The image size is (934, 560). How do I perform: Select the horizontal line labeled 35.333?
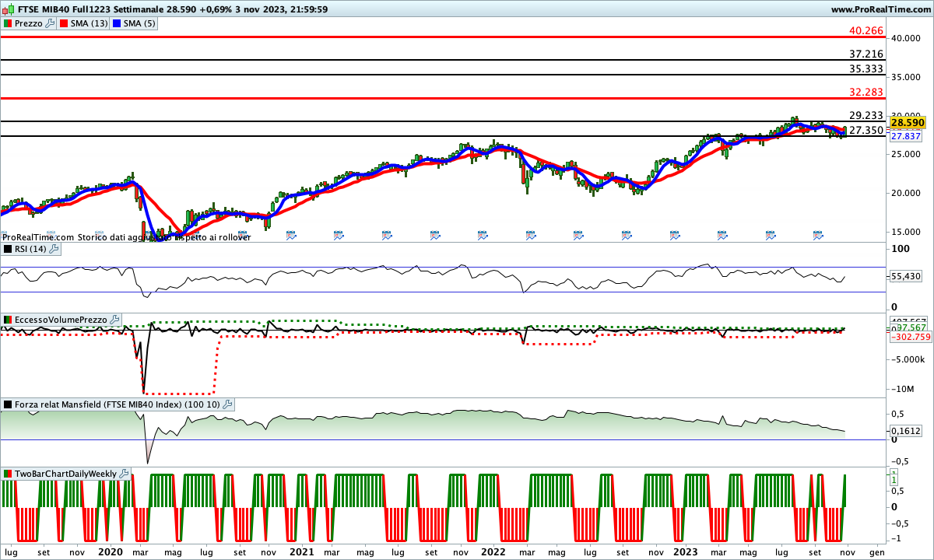pos(444,75)
